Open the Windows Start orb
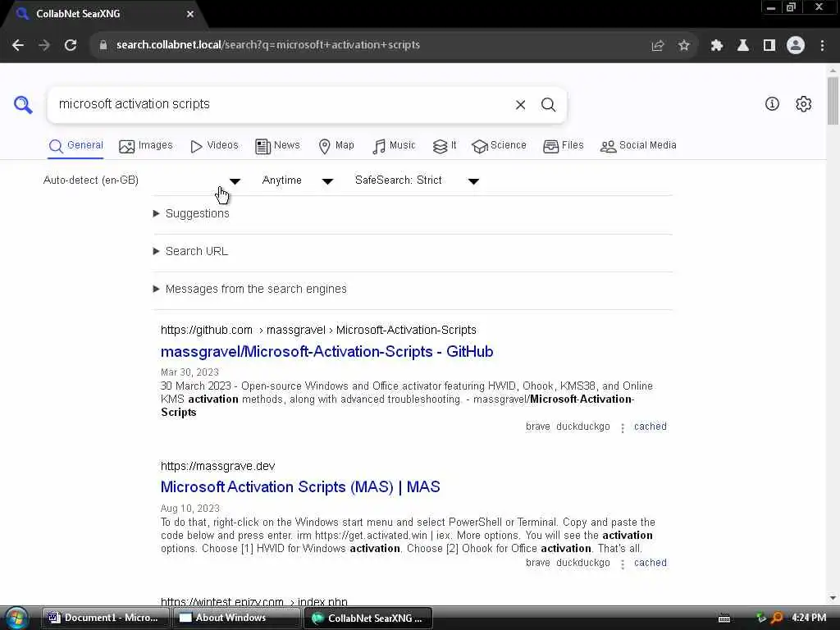840x630 pixels. [x=16, y=619]
